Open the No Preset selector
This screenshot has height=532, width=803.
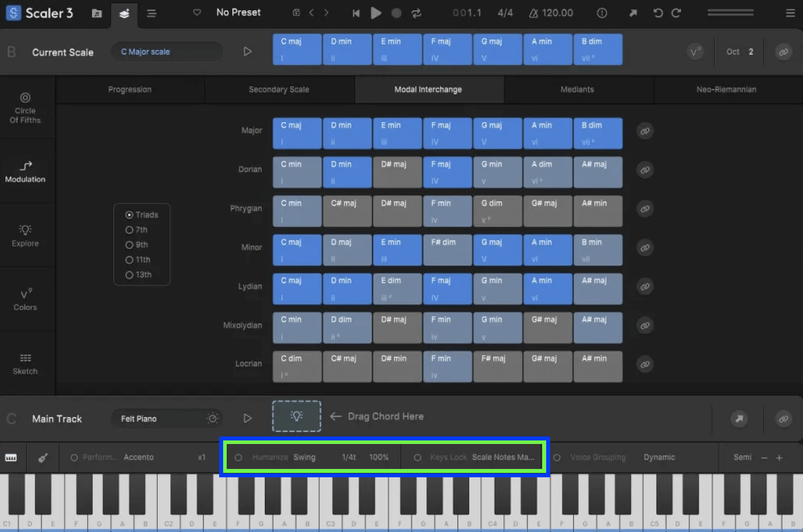click(238, 12)
